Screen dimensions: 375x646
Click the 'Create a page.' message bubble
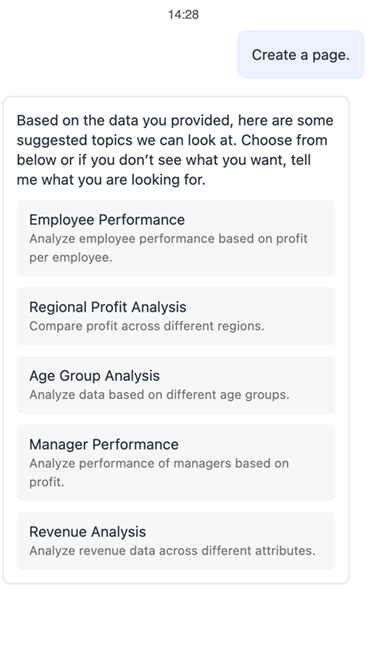[301, 54]
